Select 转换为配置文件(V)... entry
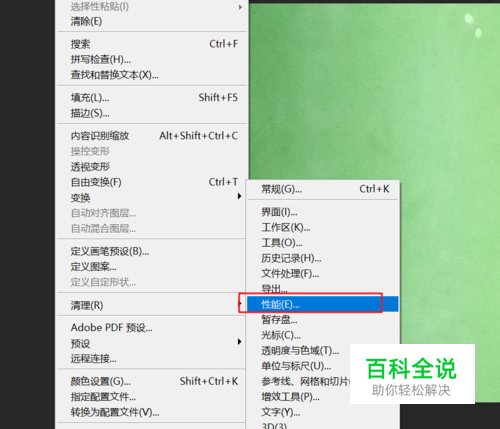The image size is (500, 429). (152, 412)
